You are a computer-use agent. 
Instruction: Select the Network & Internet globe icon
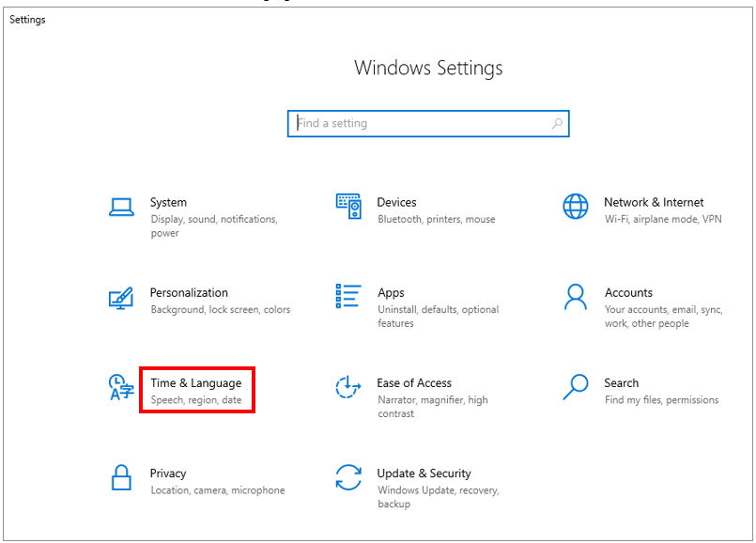click(575, 207)
